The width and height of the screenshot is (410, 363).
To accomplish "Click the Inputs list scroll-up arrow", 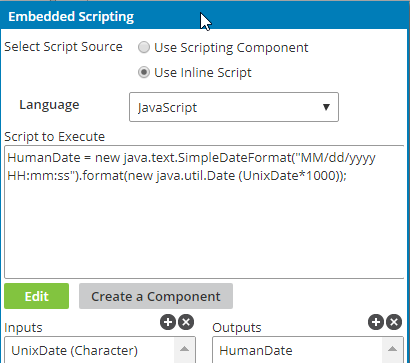I will click(184, 349).
